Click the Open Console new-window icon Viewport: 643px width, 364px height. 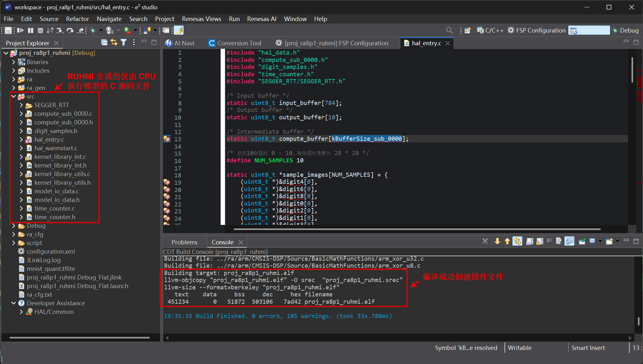pos(609,241)
